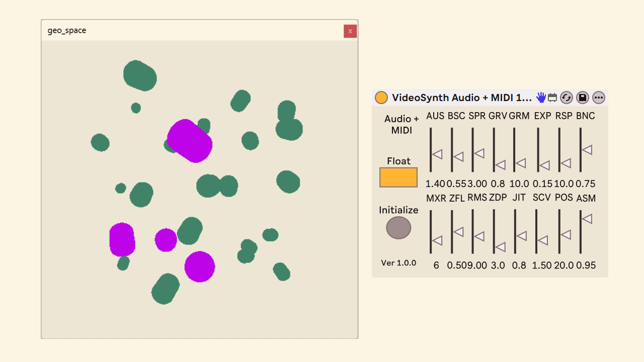The image size is (644, 362).
Task: Click the VideoSynth Audio + MIDI device title
Action: [461, 98]
